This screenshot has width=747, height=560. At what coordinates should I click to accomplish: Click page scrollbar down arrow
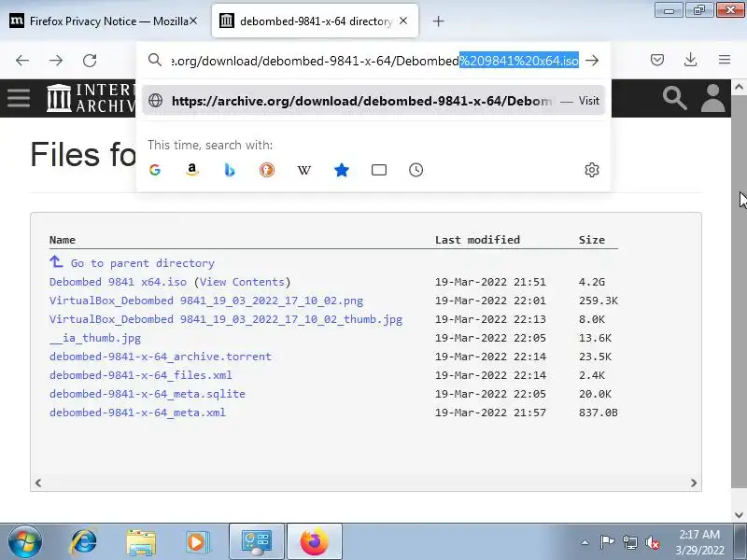[x=739, y=515]
